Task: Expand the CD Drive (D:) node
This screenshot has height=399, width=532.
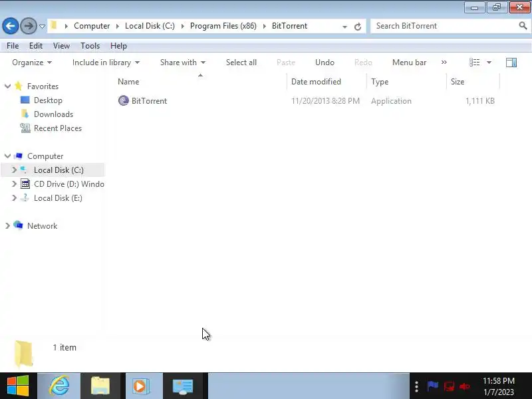Action: tap(14, 184)
